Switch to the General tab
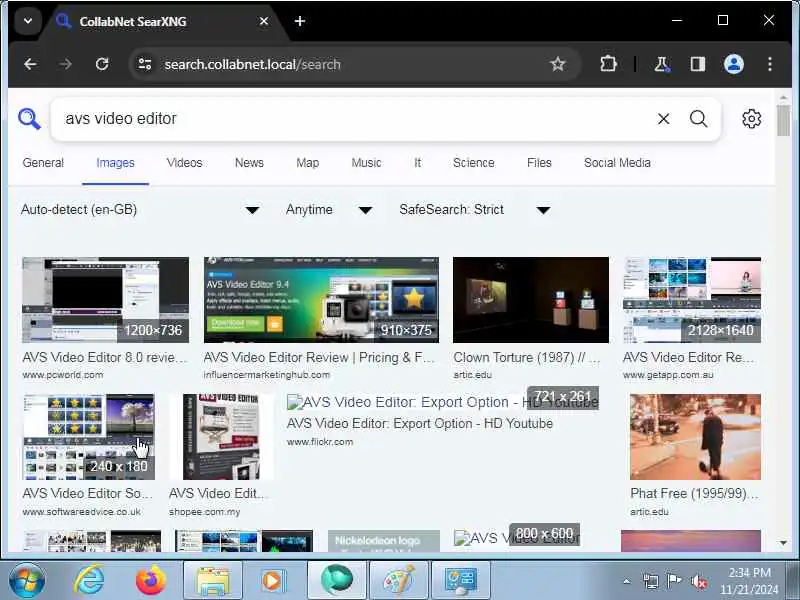 pyautogui.click(x=43, y=163)
